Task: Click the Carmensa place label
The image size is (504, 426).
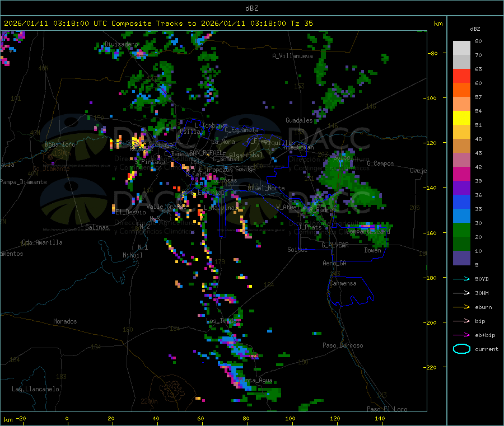Action: pyautogui.click(x=343, y=283)
